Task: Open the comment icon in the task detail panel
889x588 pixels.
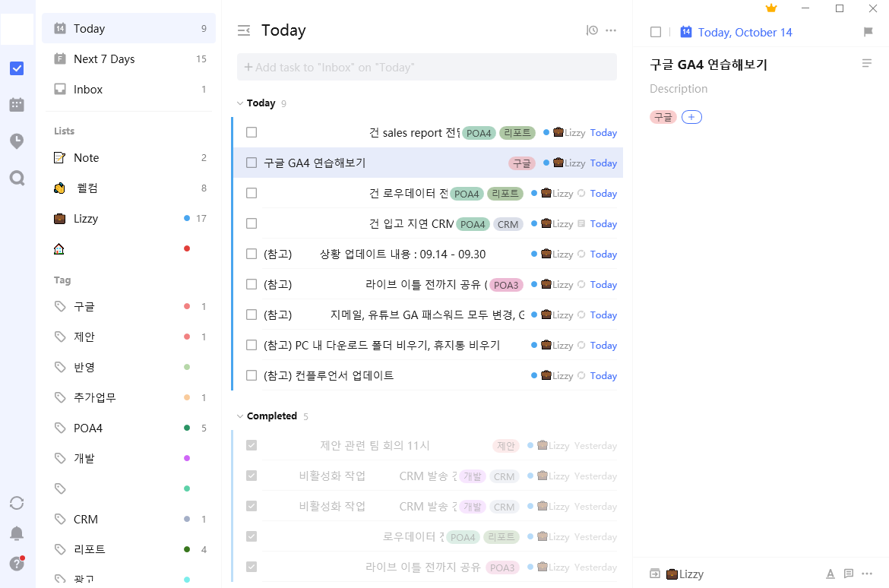Action: (x=849, y=574)
